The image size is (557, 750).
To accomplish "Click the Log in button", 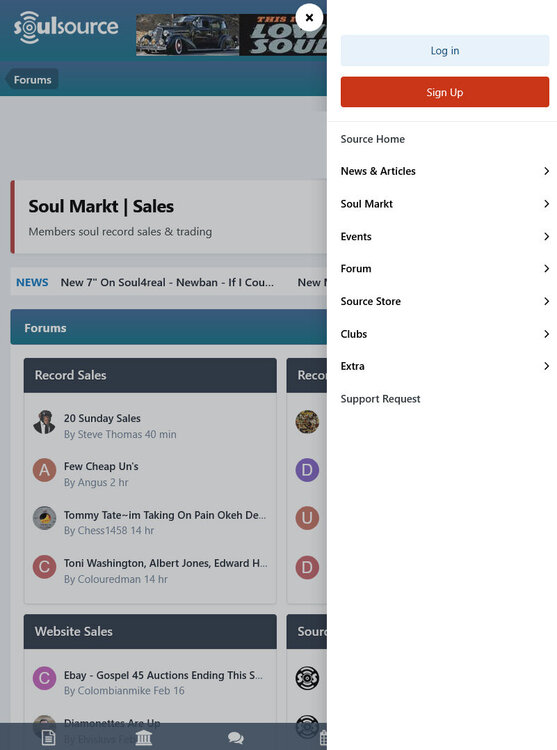I will pos(445,51).
